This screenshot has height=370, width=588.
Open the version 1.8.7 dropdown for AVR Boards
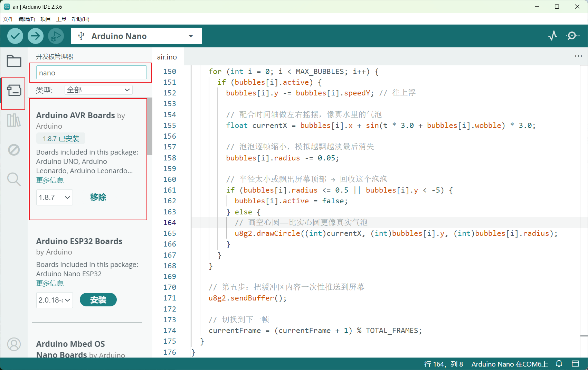tap(55, 197)
